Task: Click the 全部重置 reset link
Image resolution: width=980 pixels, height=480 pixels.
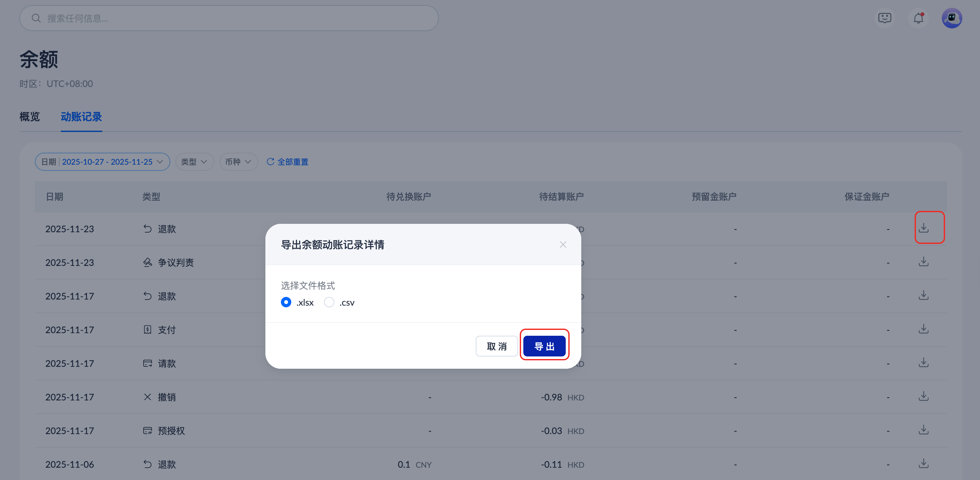Action: 288,162
